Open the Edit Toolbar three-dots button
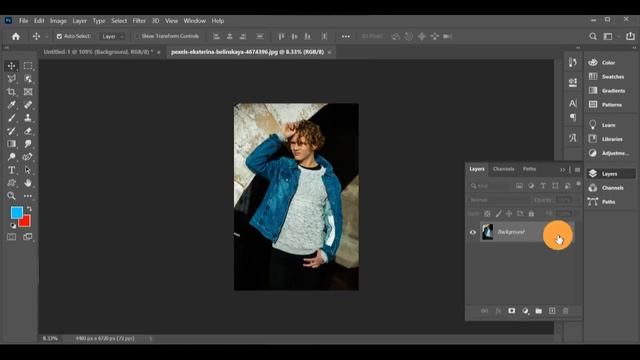The image size is (640, 360). coord(28,196)
